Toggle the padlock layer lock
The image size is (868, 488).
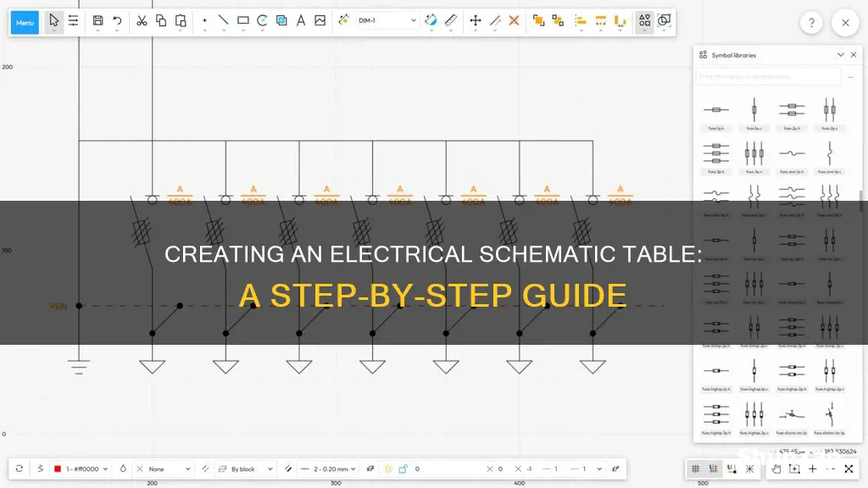(x=403, y=469)
